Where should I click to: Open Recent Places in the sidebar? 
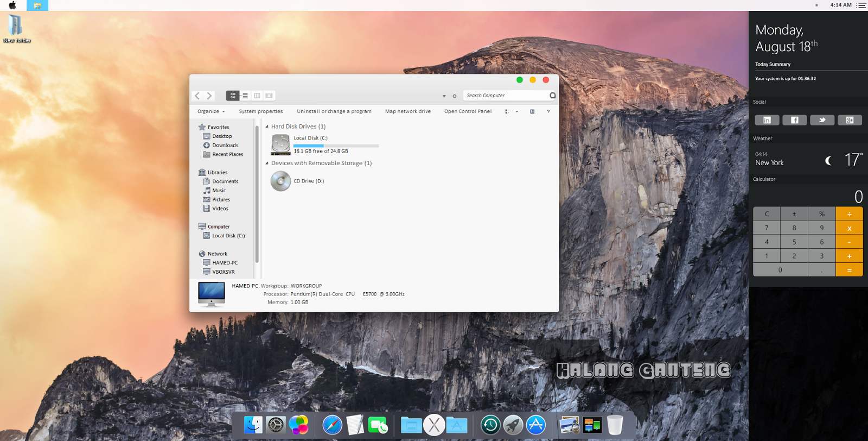[223, 154]
